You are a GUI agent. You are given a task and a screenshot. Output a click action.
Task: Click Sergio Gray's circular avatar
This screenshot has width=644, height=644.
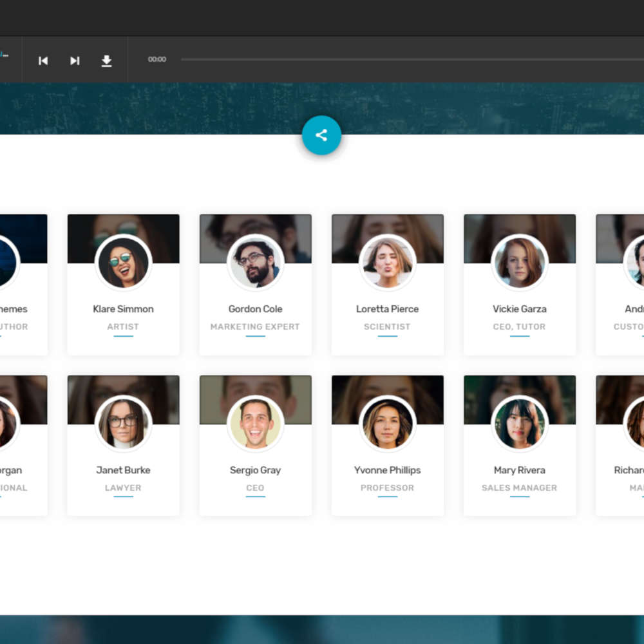(256, 424)
